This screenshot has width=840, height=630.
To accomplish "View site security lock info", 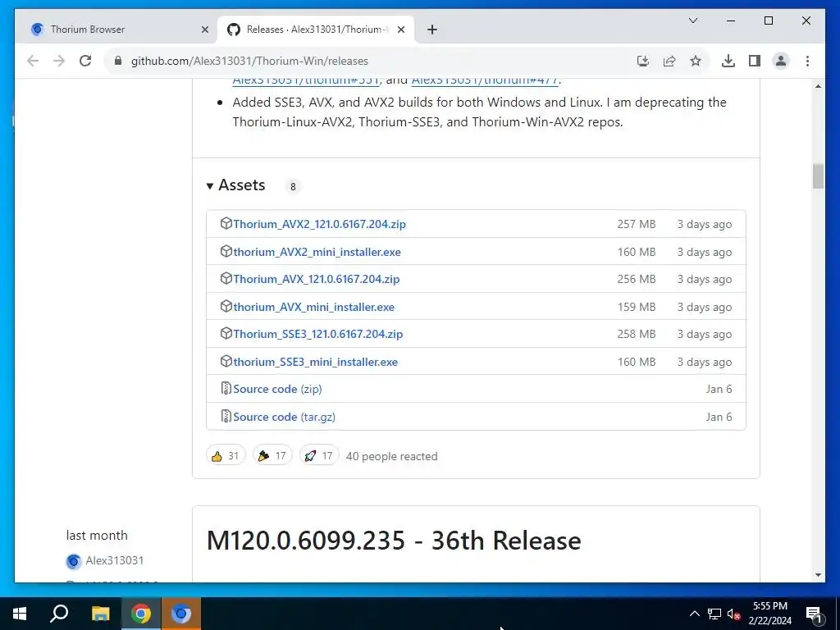I will [118, 61].
